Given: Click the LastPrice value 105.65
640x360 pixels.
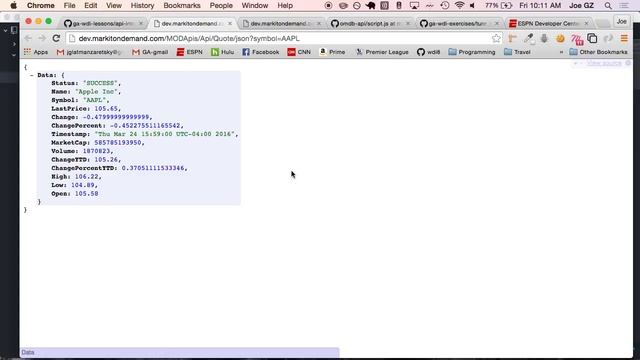Looking at the screenshot, I should 106,109.
